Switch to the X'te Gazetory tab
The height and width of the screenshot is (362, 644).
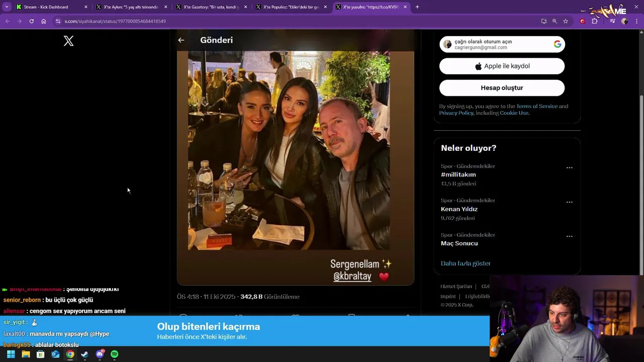(211, 7)
